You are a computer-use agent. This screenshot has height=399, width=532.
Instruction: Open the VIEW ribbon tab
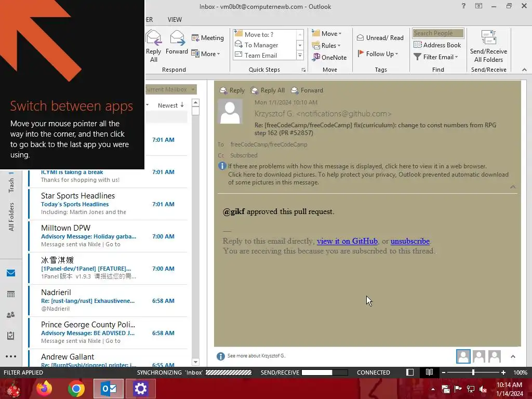coord(175,20)
